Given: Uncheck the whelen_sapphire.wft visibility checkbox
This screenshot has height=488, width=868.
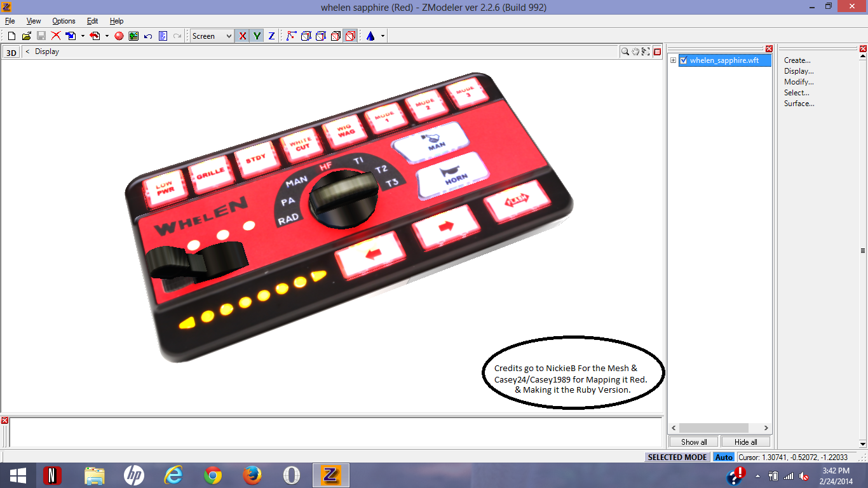Looking at the screenshot, I should pos(684,60).
